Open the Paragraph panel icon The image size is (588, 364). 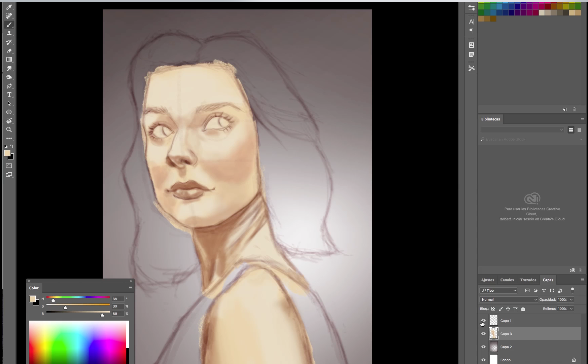471,31
